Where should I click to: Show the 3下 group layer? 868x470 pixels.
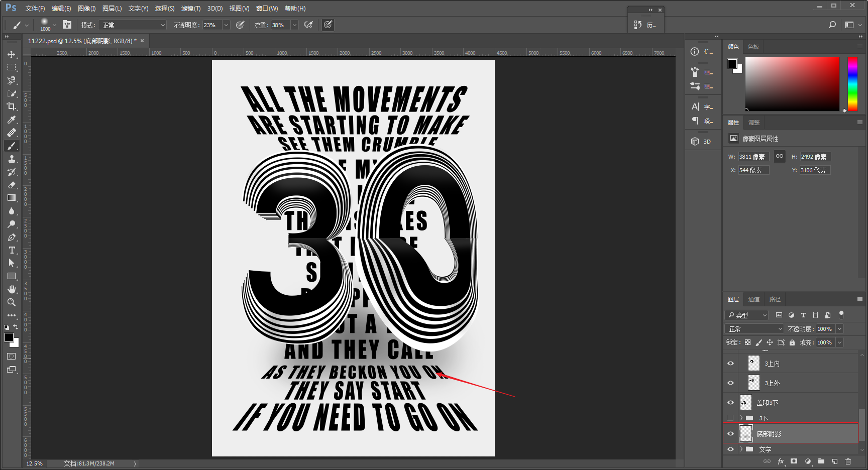coord(730,418)
